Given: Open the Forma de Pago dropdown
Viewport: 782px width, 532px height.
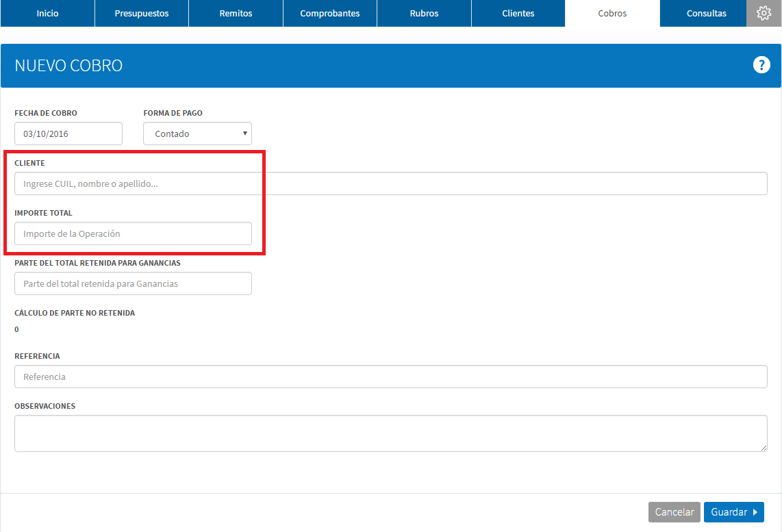Looking at the screenshot, I should tap(197, 134).
